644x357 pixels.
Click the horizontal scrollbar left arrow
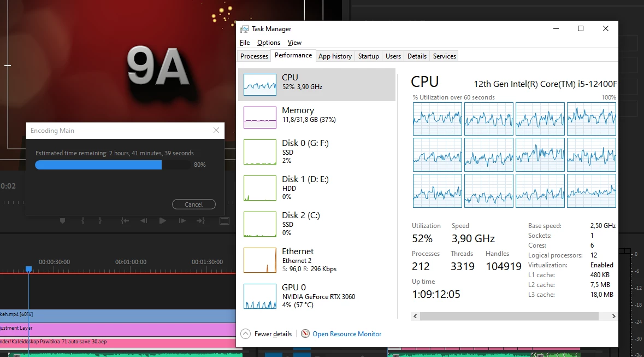pyautogui.click(x=415, y=317)
